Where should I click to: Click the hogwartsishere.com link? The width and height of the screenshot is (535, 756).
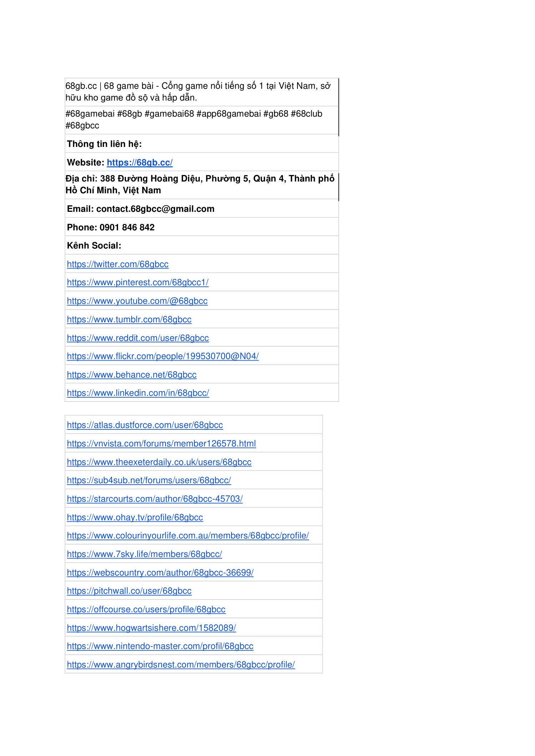[151, 628]
